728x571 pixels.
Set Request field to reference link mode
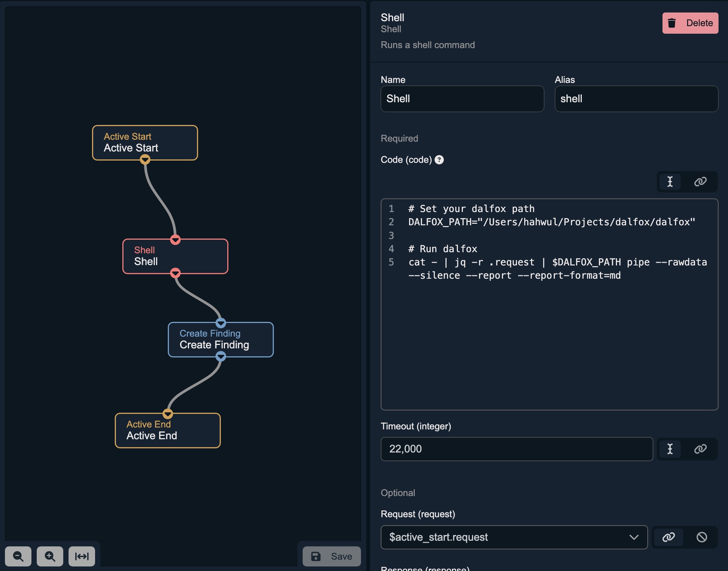point(669,537)
